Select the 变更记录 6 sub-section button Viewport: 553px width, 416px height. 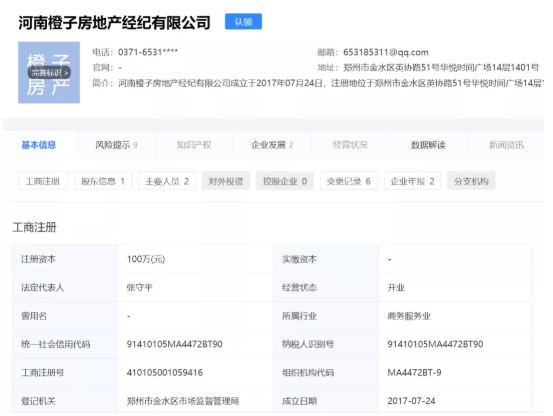tap(349, 181)
